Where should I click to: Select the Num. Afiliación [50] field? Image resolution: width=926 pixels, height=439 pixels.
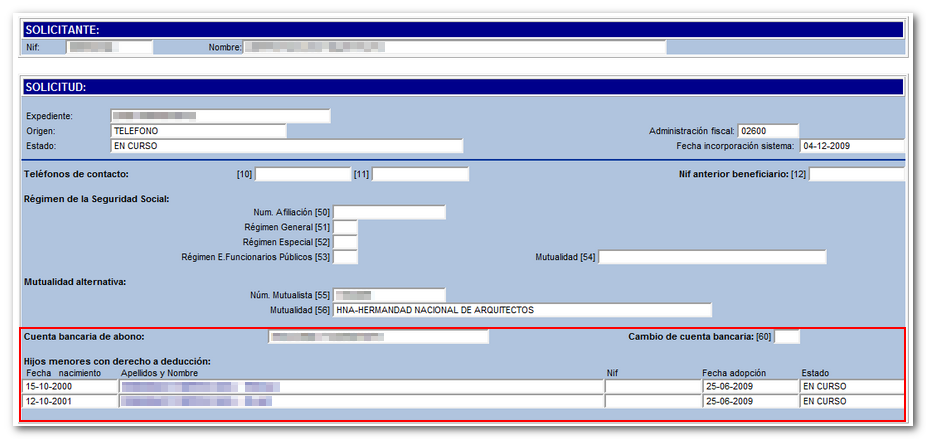coord(388,212)
